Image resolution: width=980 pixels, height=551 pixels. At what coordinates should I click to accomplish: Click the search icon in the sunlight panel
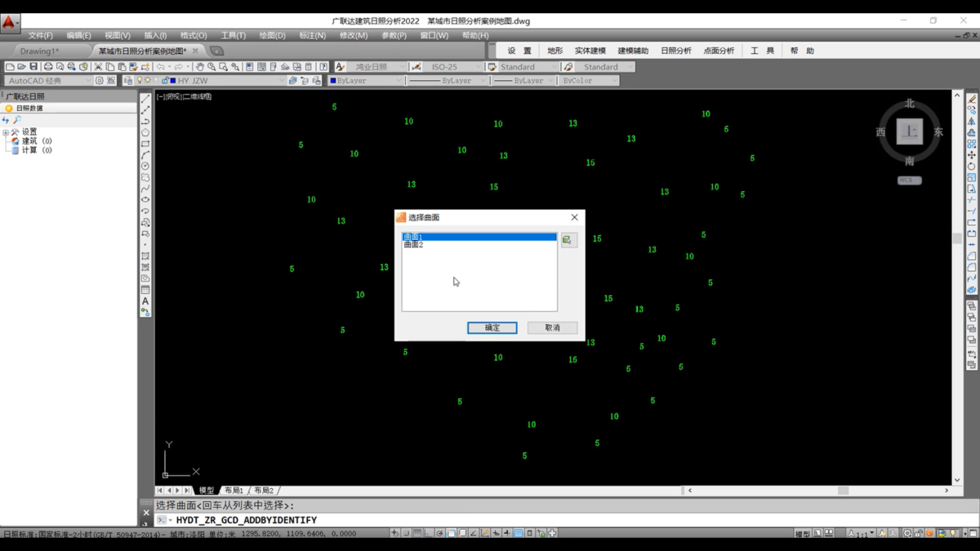tap(17, 120)
